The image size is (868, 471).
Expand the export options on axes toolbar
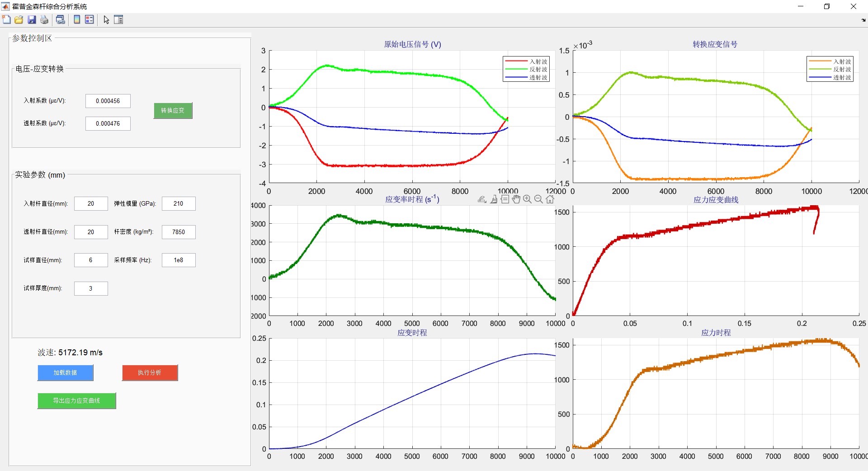click(482, 199)
